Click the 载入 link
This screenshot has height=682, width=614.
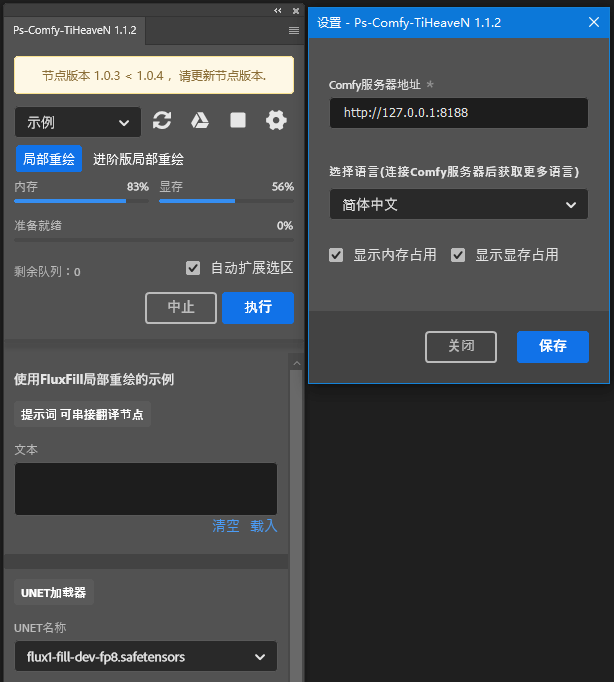point(264,526)
